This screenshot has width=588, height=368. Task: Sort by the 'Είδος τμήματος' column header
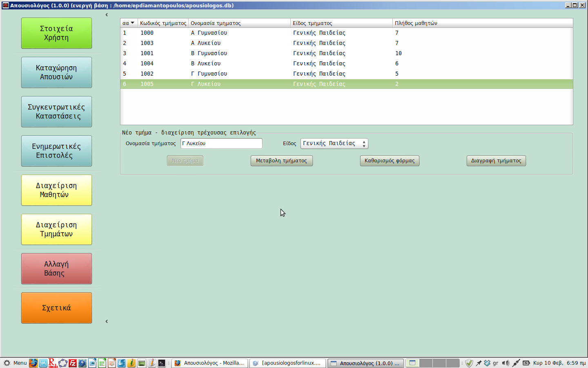pos(341,23)
